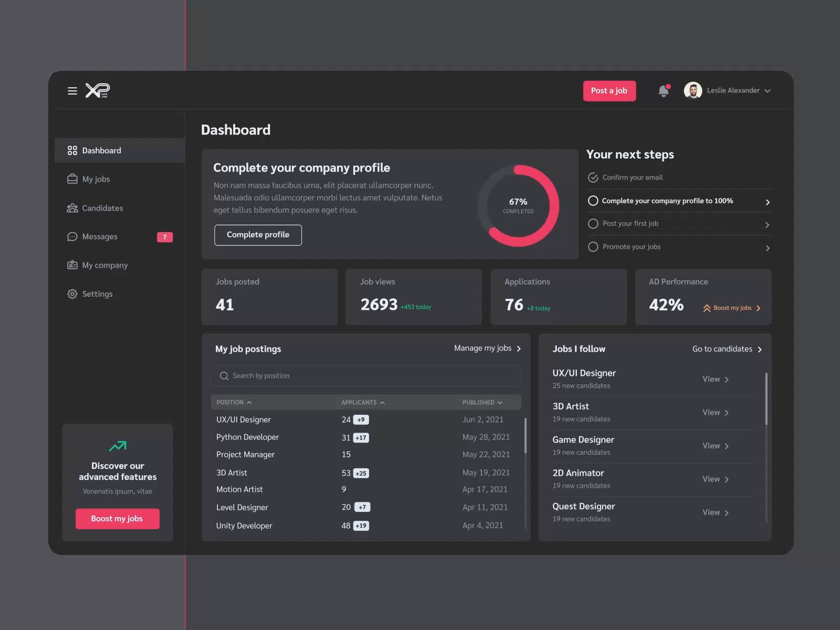View the 3D Artist followed job
The height and width of the screenshot is (630, 840).
[x=716, y=413]
